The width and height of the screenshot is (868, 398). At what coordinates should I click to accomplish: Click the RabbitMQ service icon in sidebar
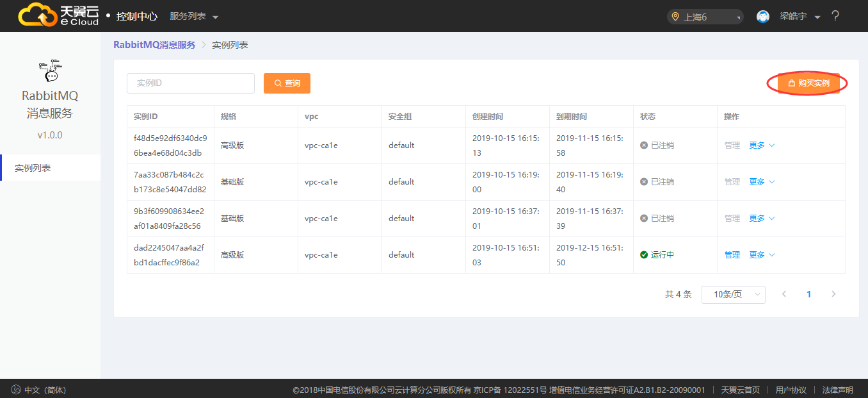click(x=50, y=71)
